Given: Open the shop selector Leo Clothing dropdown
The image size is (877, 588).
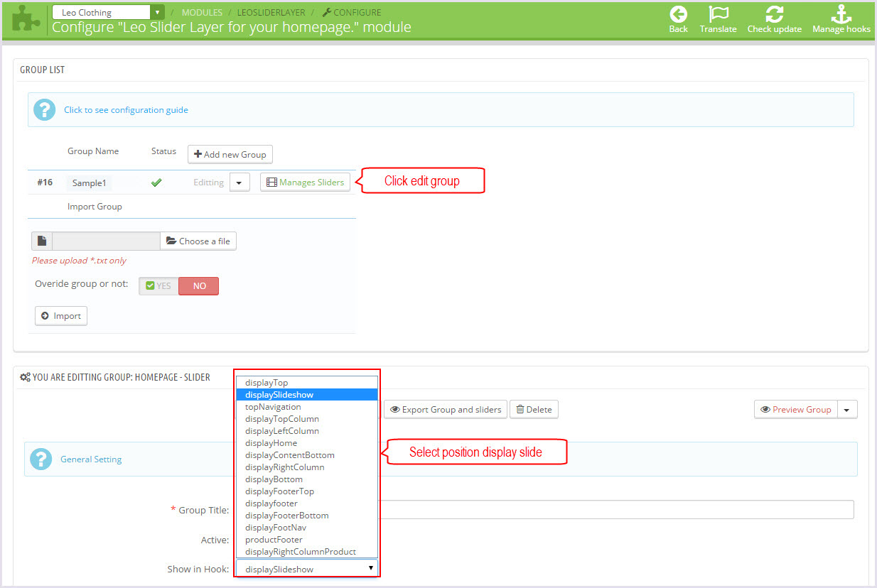Looking at the screenshot, I should tap(109, 13).
